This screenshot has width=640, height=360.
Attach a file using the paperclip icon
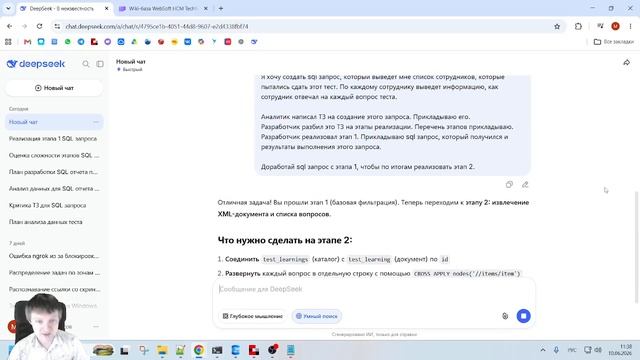[505, 316]
